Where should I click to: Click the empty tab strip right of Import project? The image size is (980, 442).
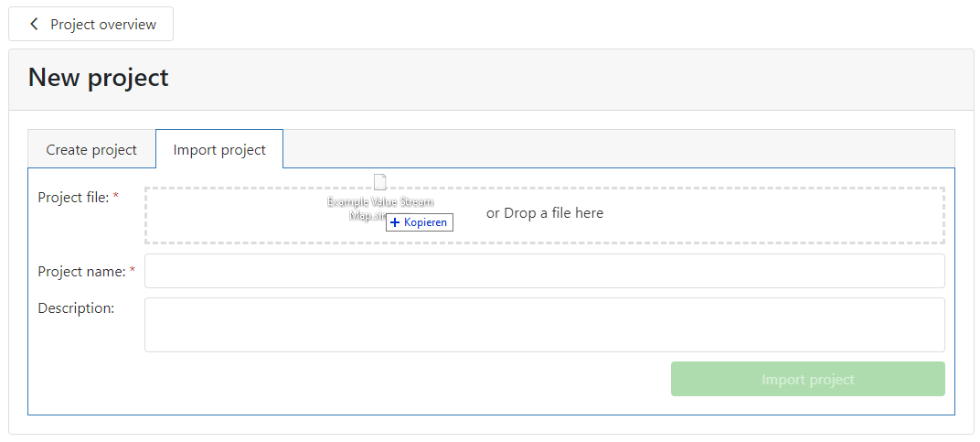coord(617,148)
